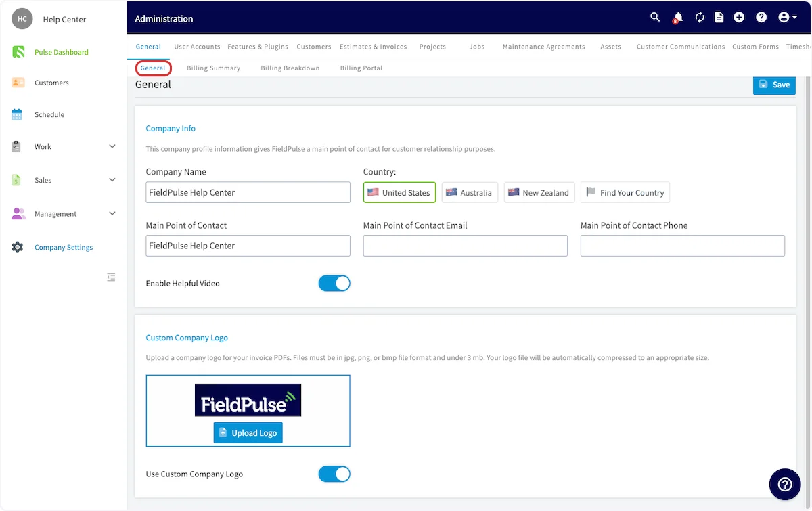Screen dimensions: 812x511
Task: Click the Management people icon
Action: [x=18, y=213]
